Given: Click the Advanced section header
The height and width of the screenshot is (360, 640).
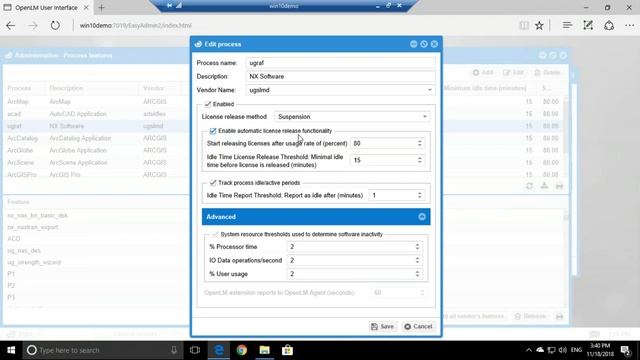Looking at the screenshot, I should 316,217.
